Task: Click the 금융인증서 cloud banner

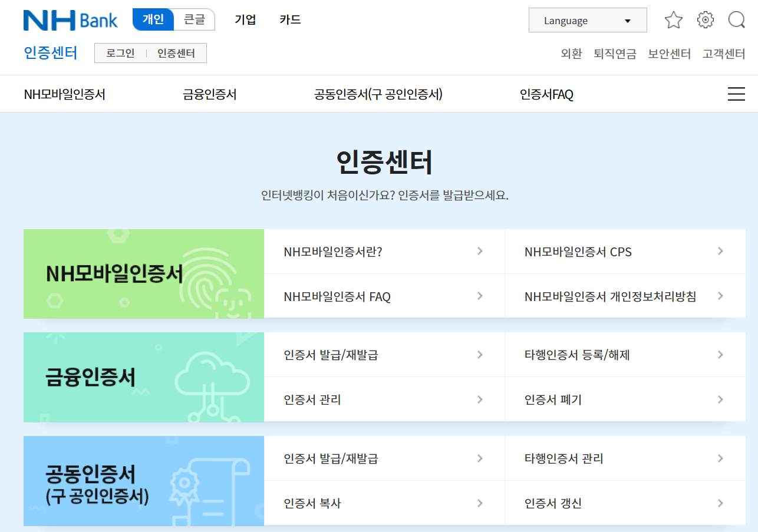Action: pos(143,378)
